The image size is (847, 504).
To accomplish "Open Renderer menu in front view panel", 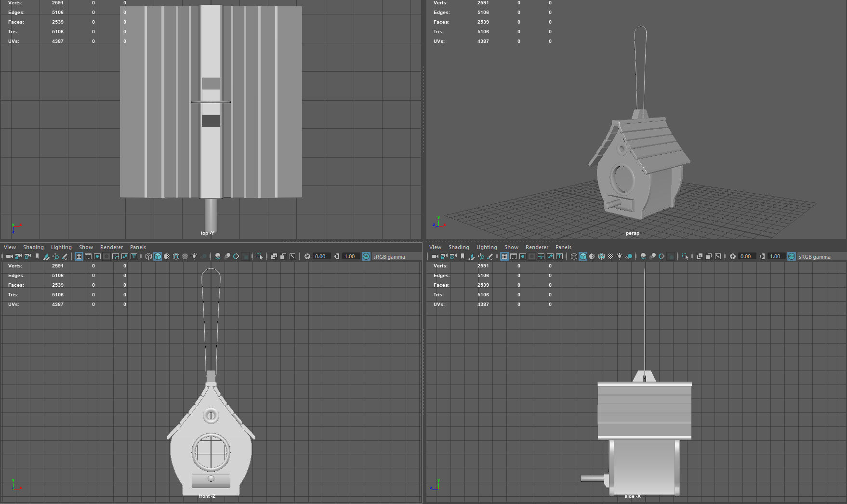I will tap(111, 247).
